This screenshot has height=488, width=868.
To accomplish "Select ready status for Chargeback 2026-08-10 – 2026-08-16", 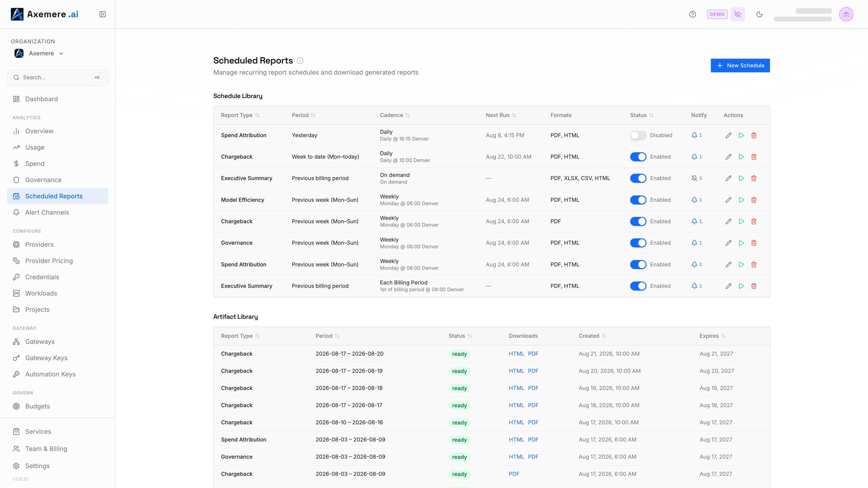I will 459,423.
